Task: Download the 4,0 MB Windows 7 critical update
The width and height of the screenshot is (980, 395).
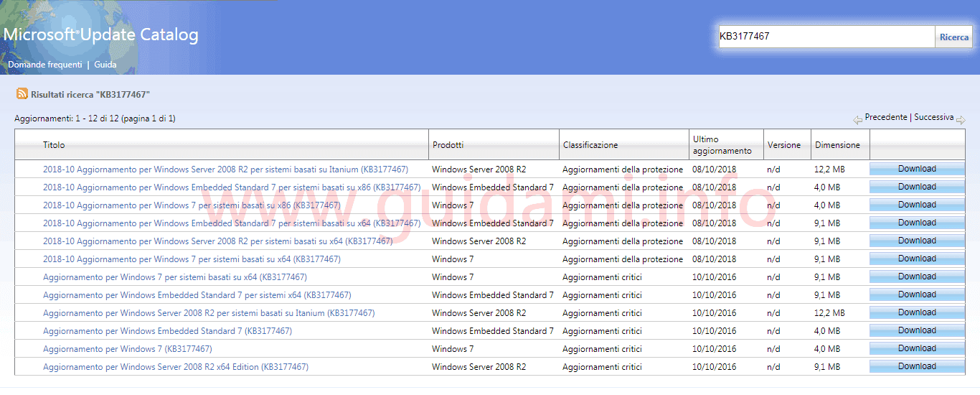Action: click(917, 348)
